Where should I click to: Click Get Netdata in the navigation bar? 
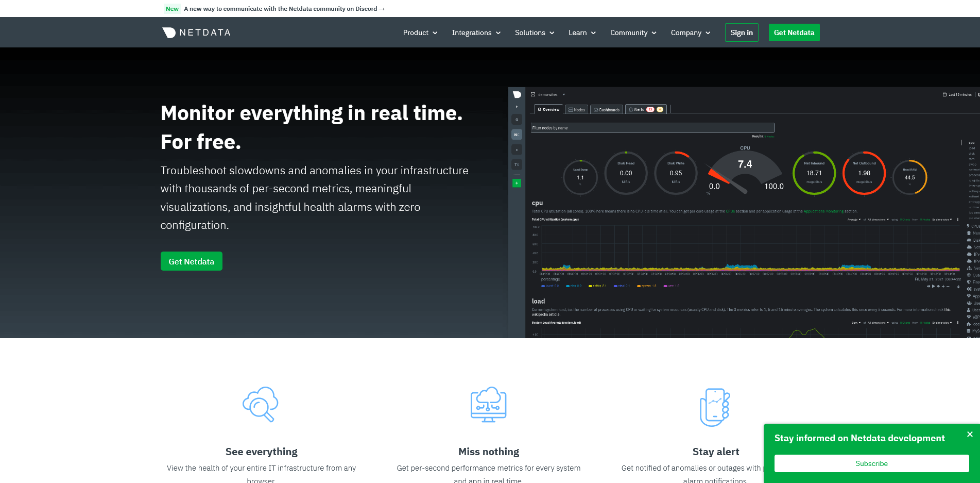click(794, 32)
